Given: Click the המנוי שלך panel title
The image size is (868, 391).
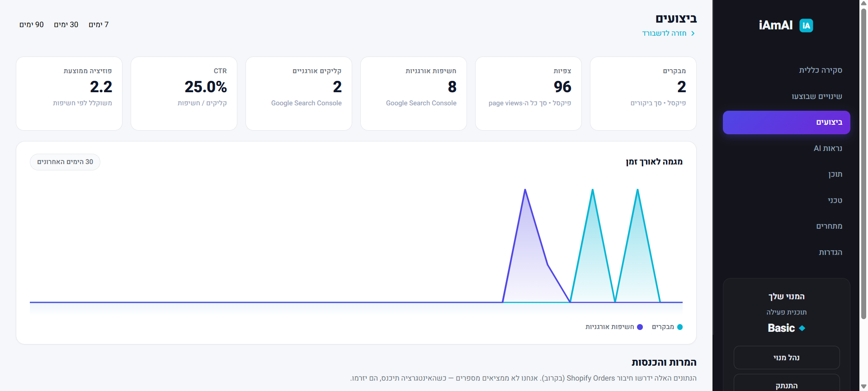Looking at the screenshot, I should (787, 297).
